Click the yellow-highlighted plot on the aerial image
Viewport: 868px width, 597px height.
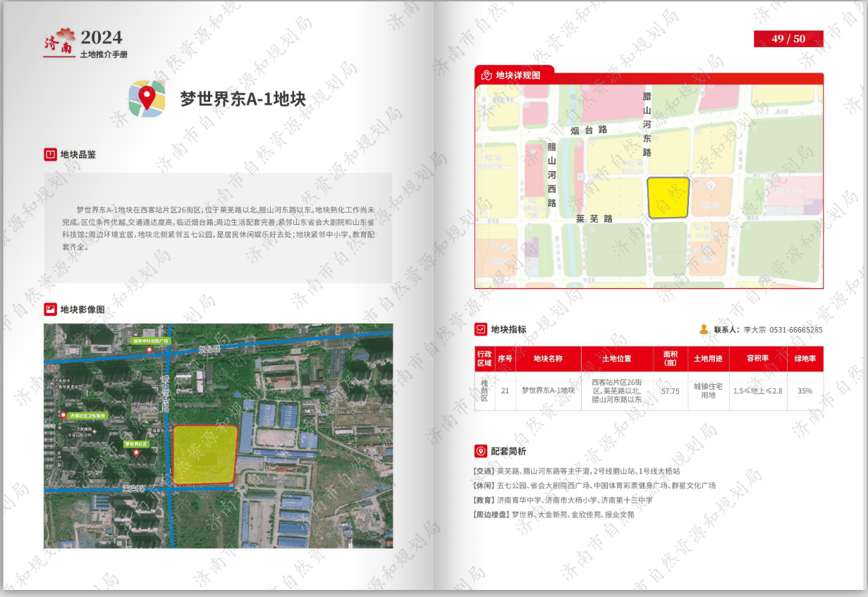(205, 455)
